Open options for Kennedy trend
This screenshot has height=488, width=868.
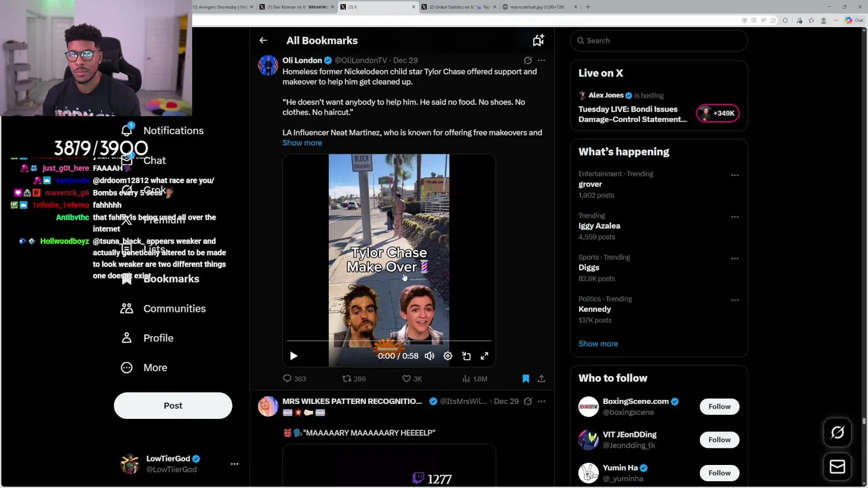734,300
